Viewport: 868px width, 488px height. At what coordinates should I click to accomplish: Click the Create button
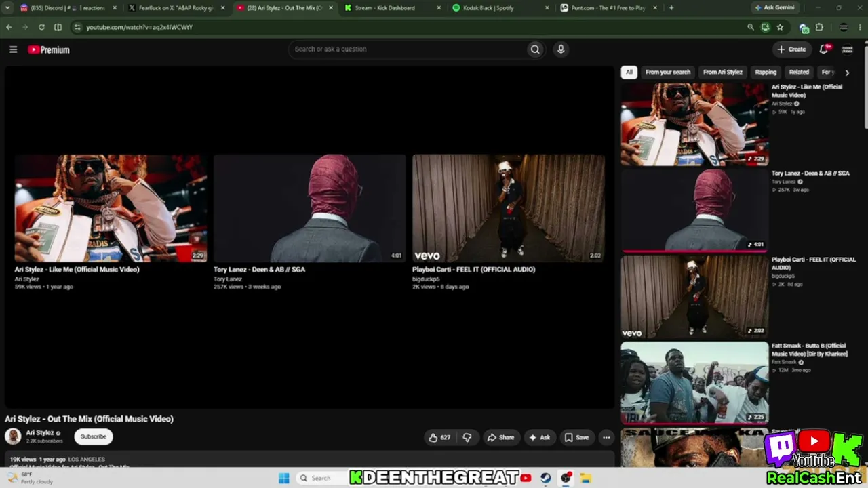click(x=792, y=49)
